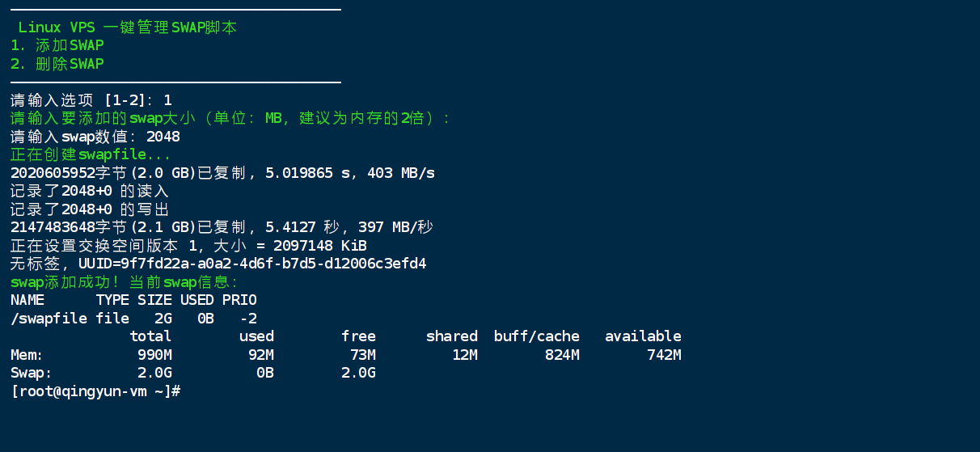Click the script title 'Linux VPS 一键管理SWAP脚本'
The height and width of the screenshot is (452, 980).
(128, 27)
